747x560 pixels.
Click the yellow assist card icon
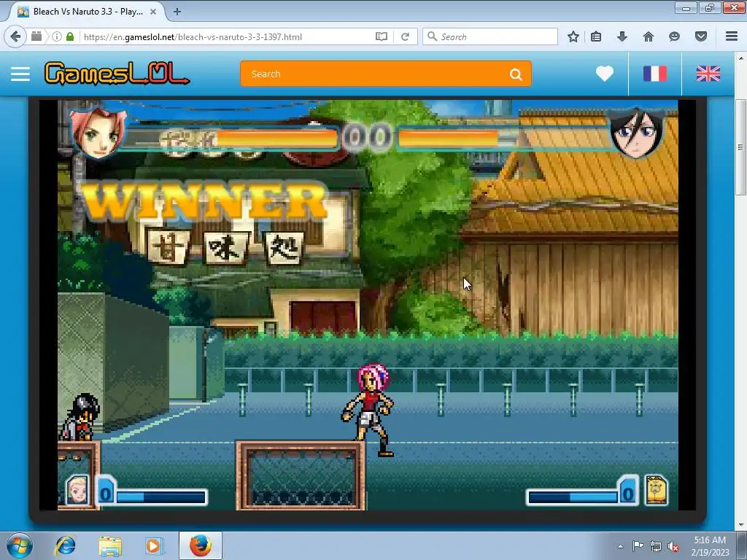[x=657, y=490]
